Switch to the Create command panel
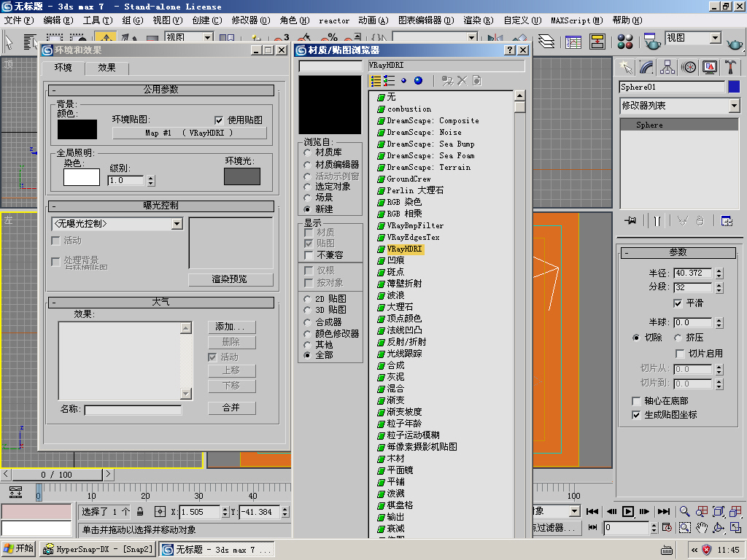Image resolution: width=747 pixels, height=560 pixels. pyautogui.click(x=625, y=67)
